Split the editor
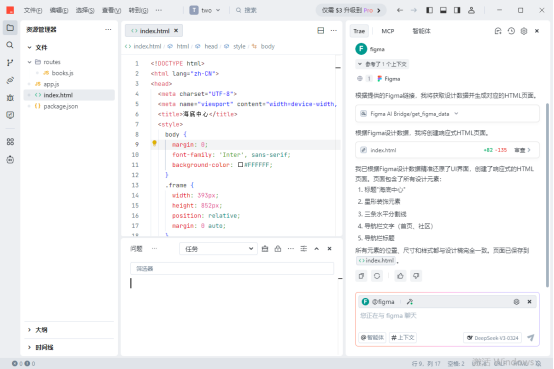 [x=320, y=31]
